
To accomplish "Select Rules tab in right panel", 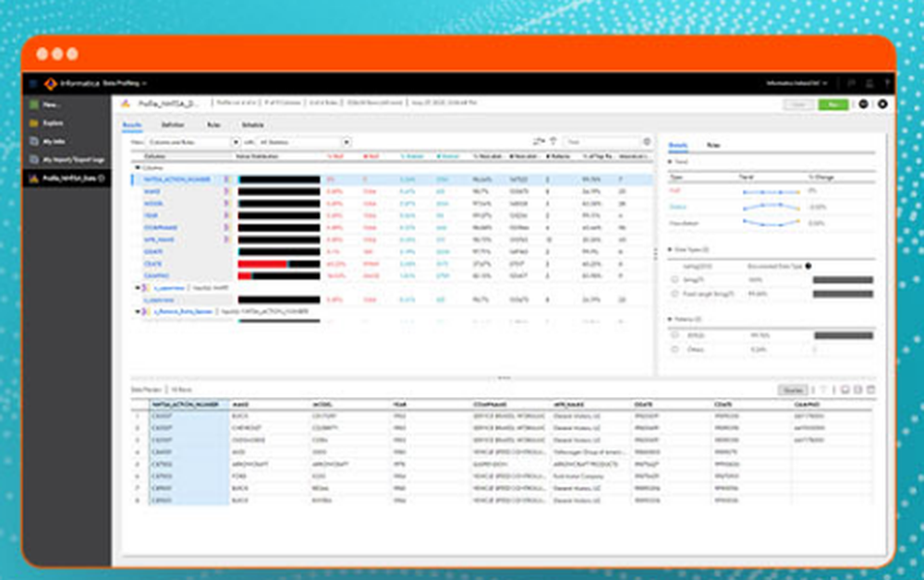I will tap(713, 145).
